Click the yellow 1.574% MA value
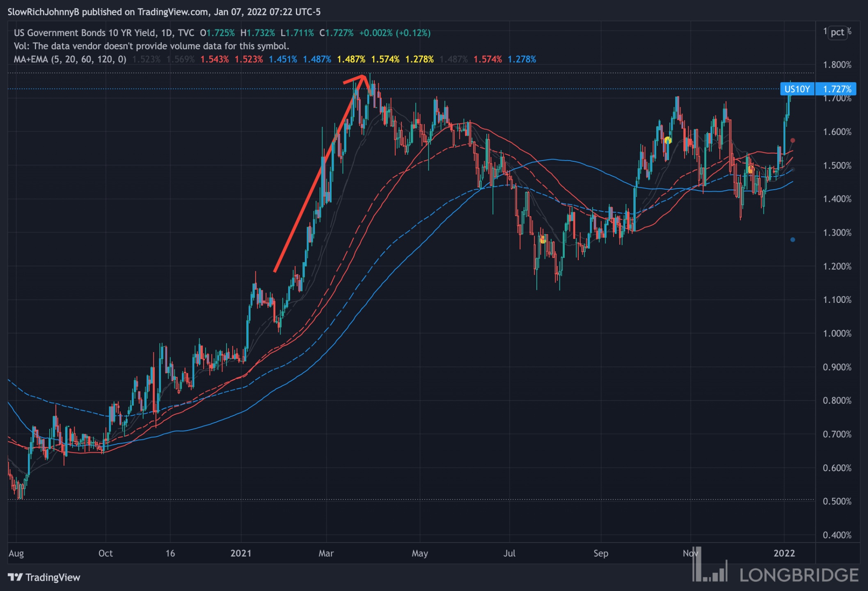 click(x=385, y=59)
